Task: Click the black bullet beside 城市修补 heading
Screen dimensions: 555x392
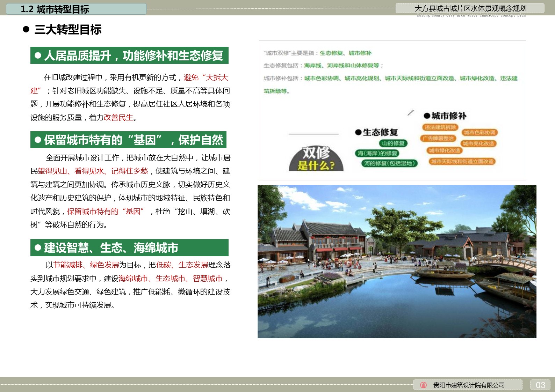Action: (x=426, y=116)
